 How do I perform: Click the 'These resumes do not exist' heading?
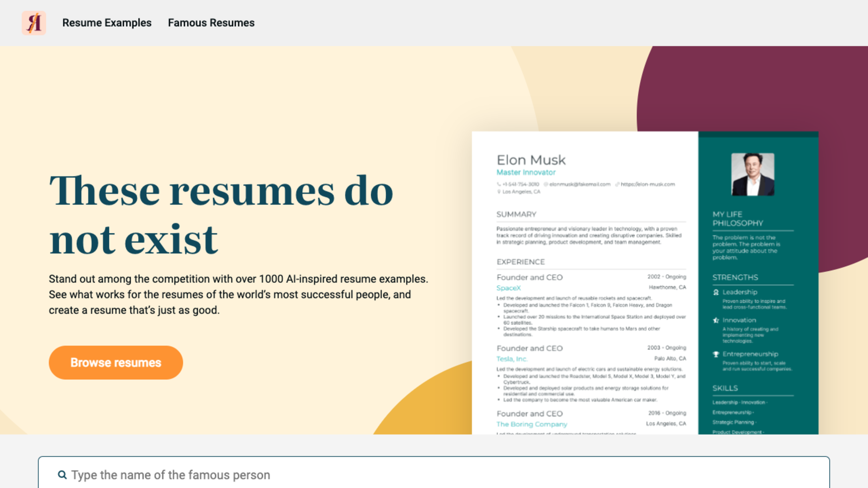(221, 215)
